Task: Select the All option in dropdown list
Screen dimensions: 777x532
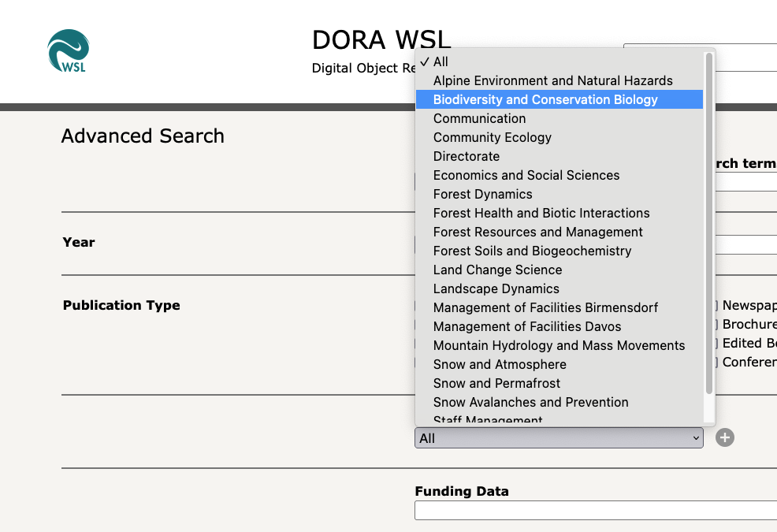Action: [x=559, y=61]
